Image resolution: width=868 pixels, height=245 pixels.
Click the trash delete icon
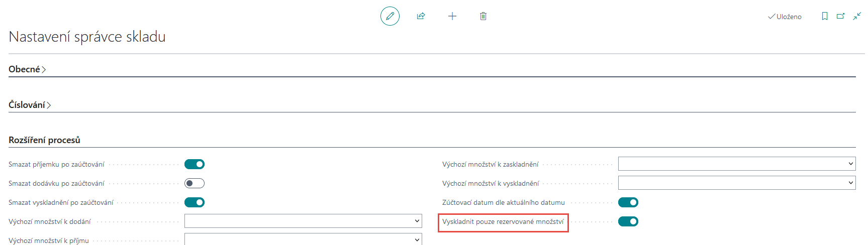[483, 16]
